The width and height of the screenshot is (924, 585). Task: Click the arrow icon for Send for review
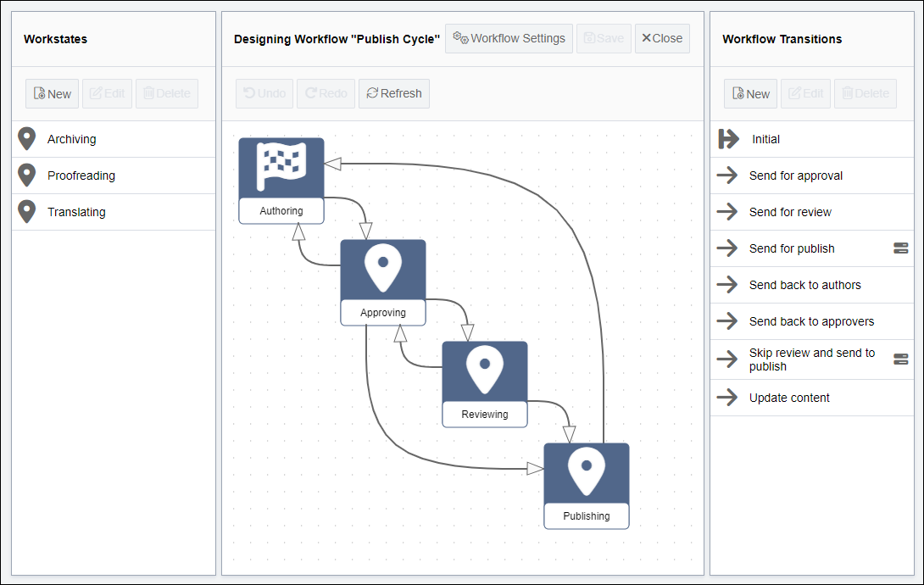(727, 212)
